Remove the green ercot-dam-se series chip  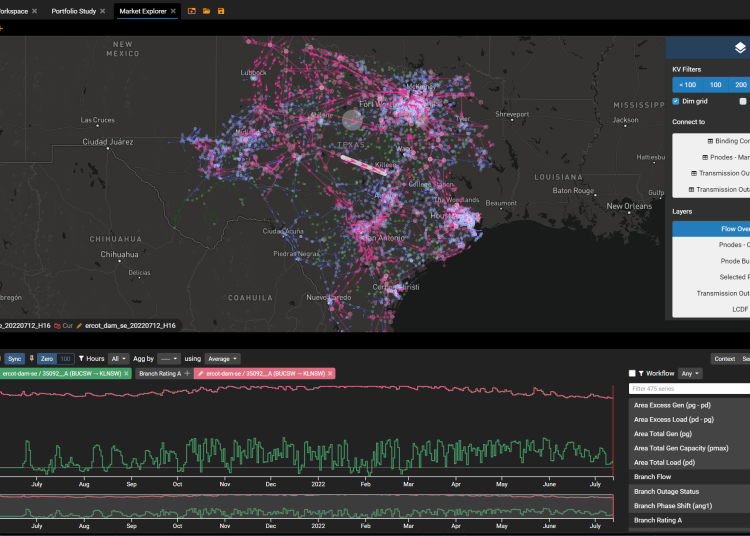point(126,373)
